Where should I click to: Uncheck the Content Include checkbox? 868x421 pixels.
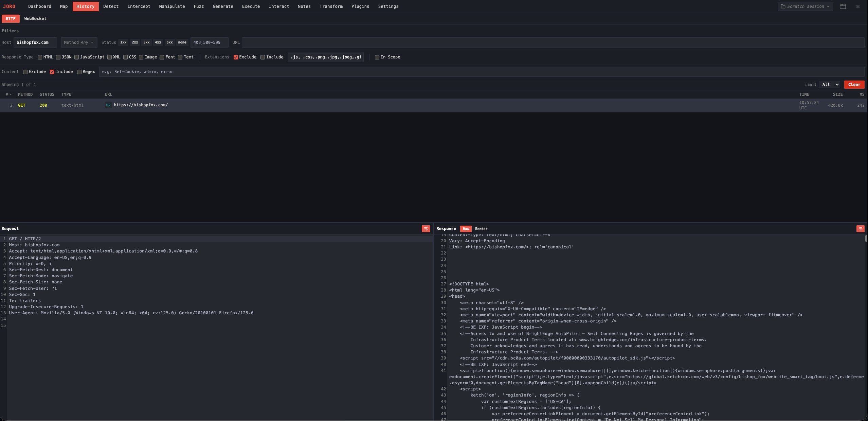[52, 72]
